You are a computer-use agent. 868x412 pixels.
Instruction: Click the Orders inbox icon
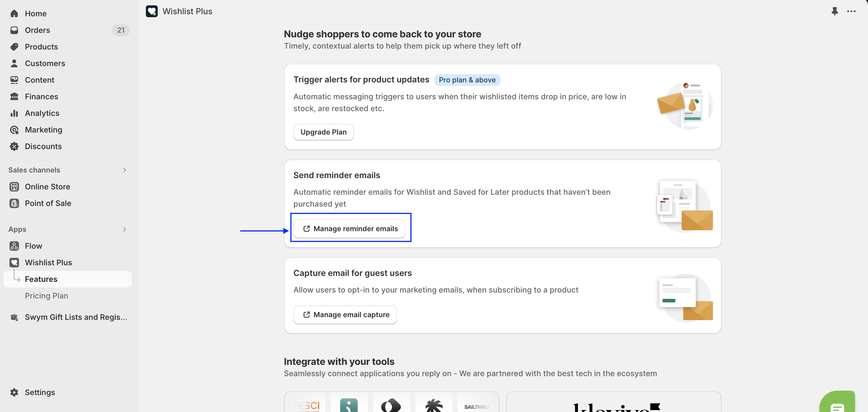[x=14, y=30]
